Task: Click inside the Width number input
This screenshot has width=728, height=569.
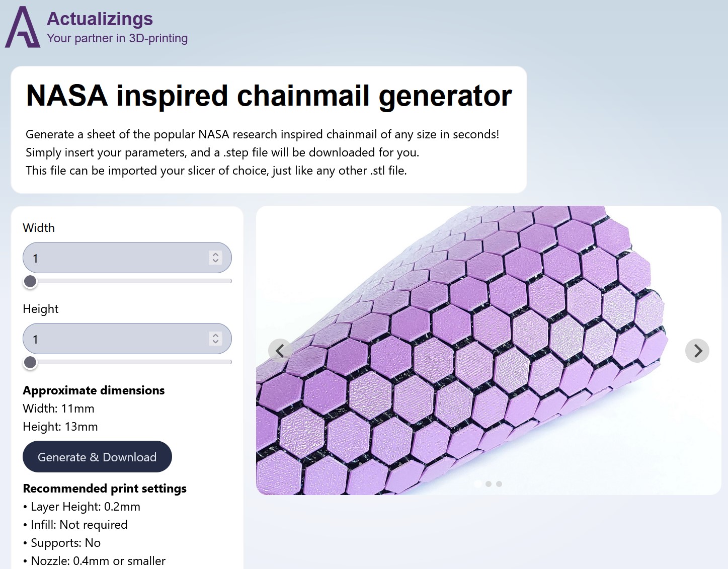Action: 101,258
